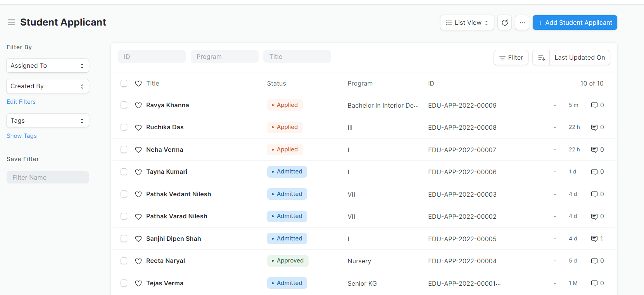
Task: Check the box next to Pathak Vedant Nilesh
Action: pos(124,194)
